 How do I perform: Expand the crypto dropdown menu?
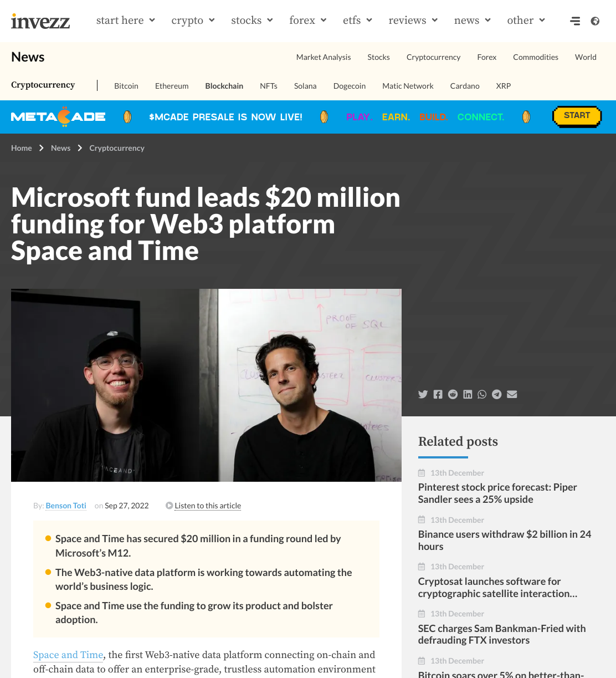click(x=193, y=21)
